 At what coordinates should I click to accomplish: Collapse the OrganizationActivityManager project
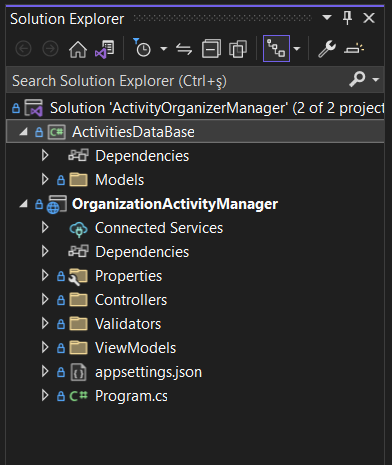pyautogui.click(x=23, y=204)
